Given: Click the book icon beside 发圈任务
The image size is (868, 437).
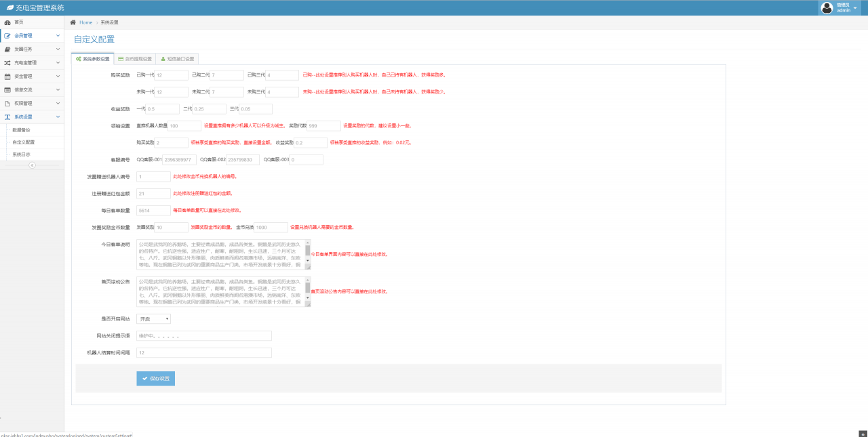Looking at the screenshot, I should 7,49.
